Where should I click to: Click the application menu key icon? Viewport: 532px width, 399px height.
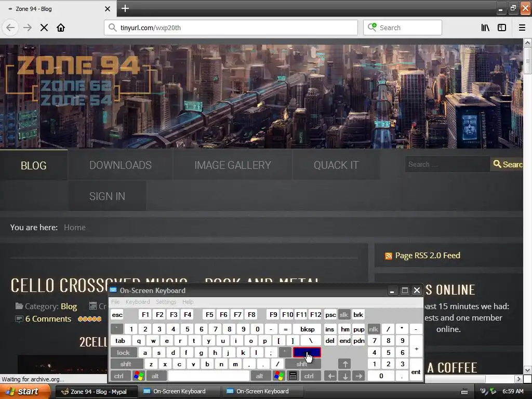[293, 376]
